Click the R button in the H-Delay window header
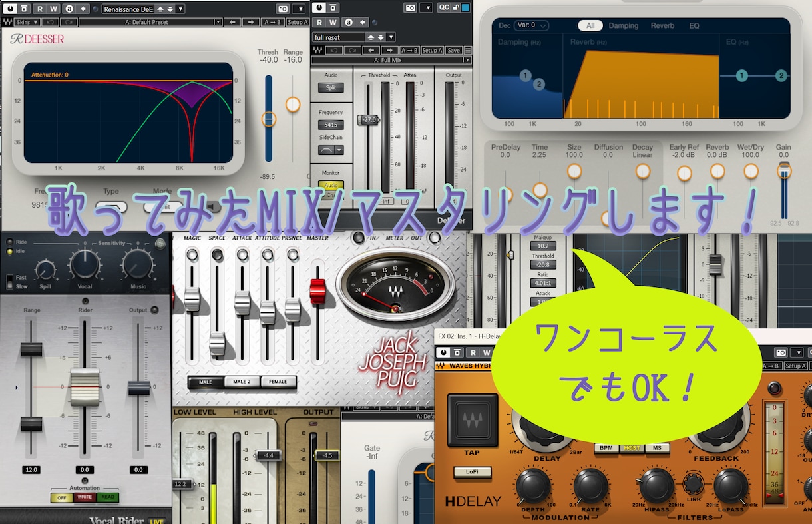 [x=472, y=352]
